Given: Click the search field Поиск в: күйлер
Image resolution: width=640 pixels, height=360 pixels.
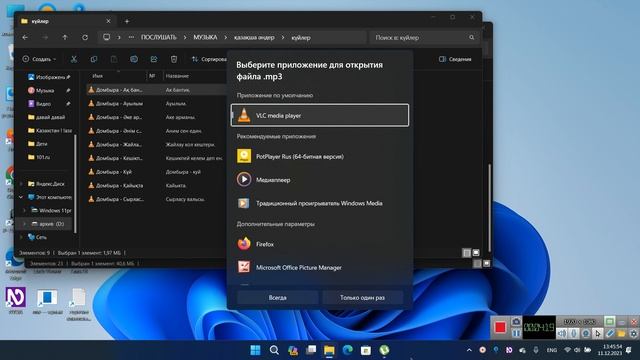Looking at the screenshot, I should (424, 38).
